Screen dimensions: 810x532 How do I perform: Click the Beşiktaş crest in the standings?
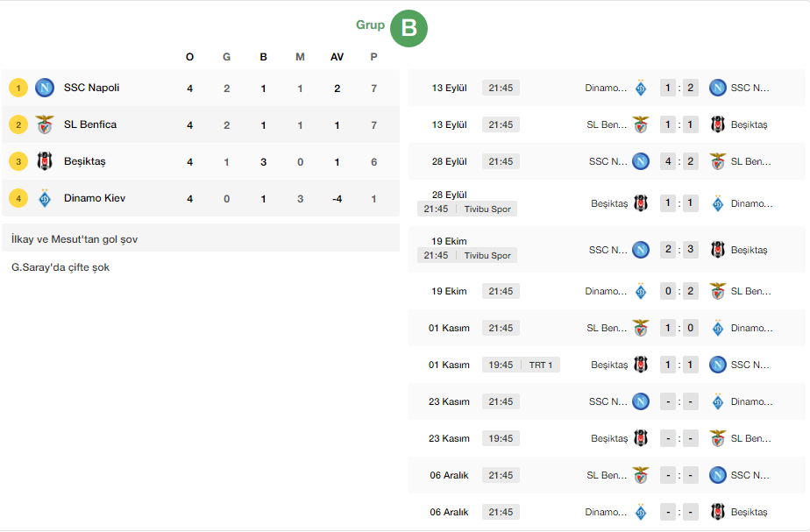point(45,161)
